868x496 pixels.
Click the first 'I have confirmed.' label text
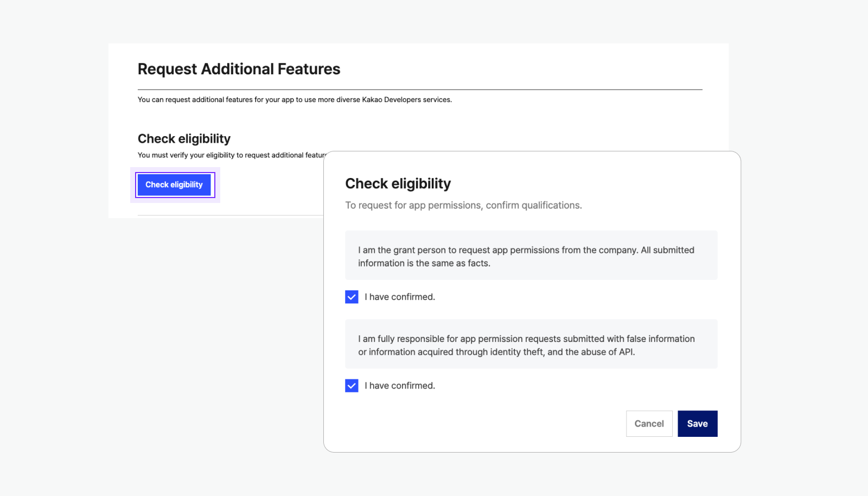400,297
